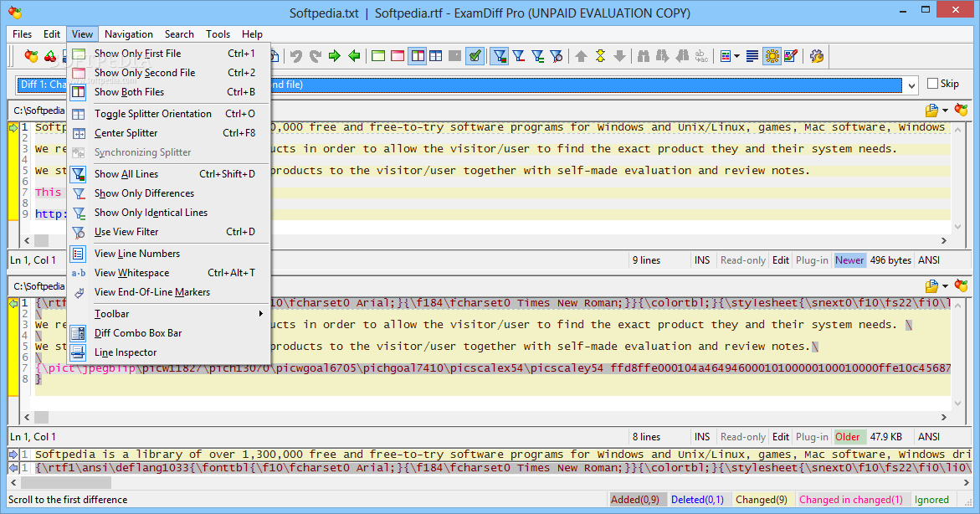Image resolution: width=980 pixels, height=514 pixels.
Task: Click Edit button in second pane status bar
Action: pos(781,436)
